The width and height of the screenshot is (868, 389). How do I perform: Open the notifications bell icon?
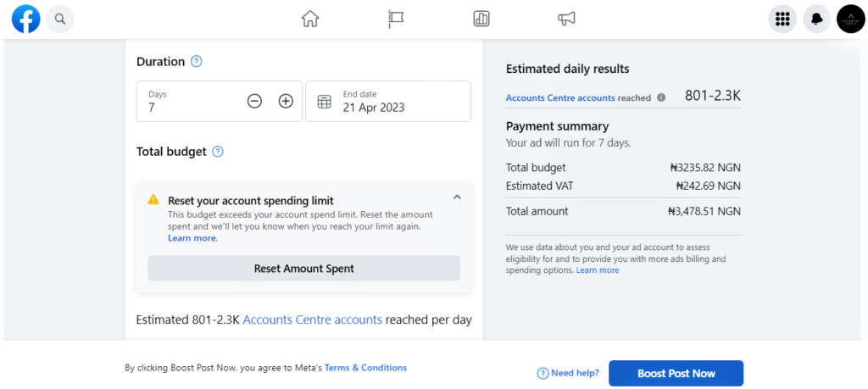(x=817, y=19)
